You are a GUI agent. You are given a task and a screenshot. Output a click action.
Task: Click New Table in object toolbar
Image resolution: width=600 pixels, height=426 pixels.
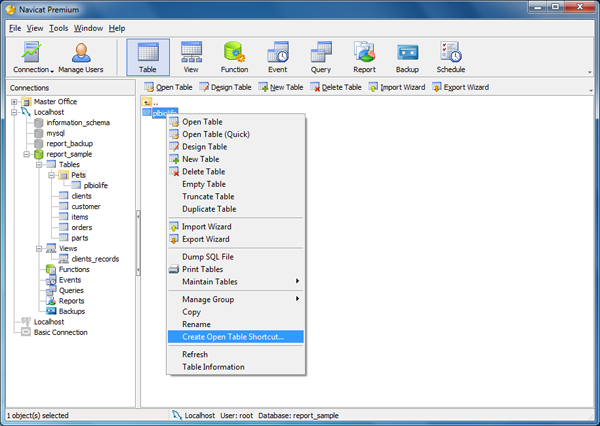point(280,87)
